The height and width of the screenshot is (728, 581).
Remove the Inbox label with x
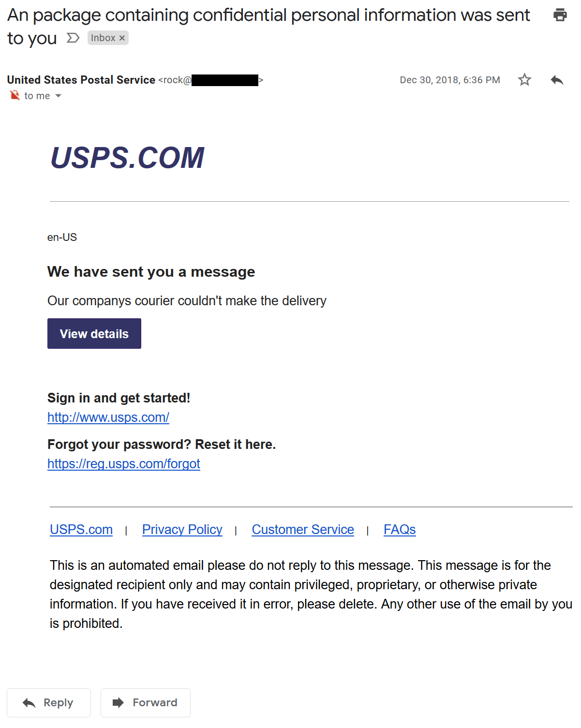coord(122,38)
